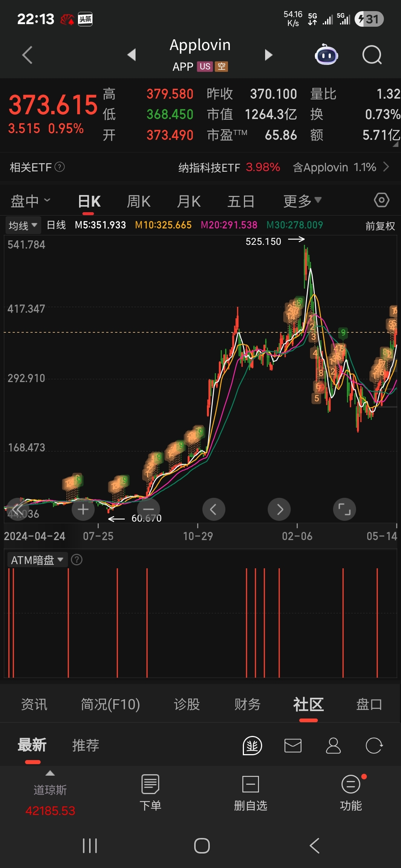
Task: Open the 简况(F10) tab
Action: [110, 704]
